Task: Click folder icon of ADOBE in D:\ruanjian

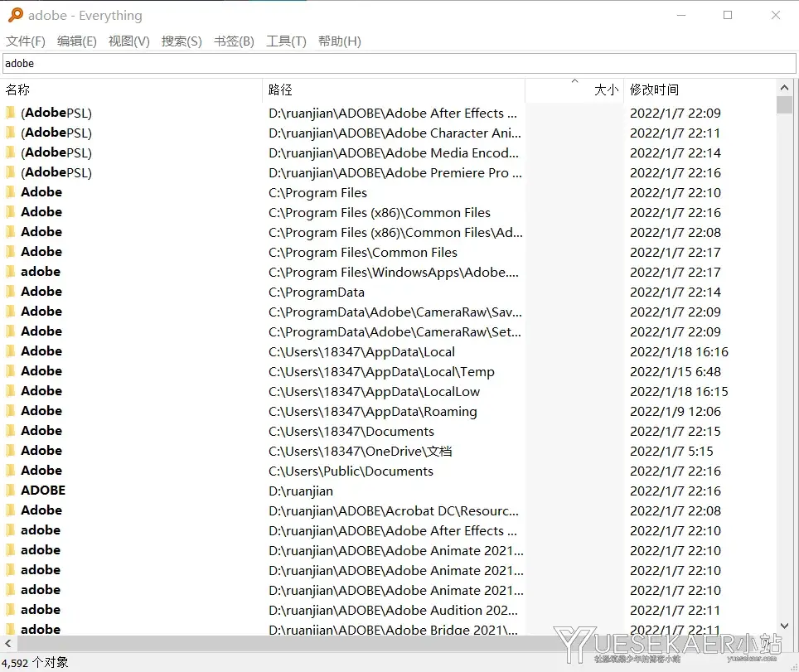Action: tap(10, 490)
